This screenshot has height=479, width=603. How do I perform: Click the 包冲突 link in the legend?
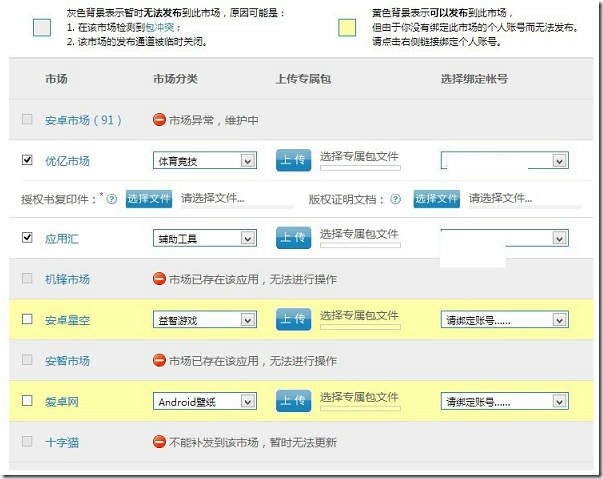[x=160, y=28]
